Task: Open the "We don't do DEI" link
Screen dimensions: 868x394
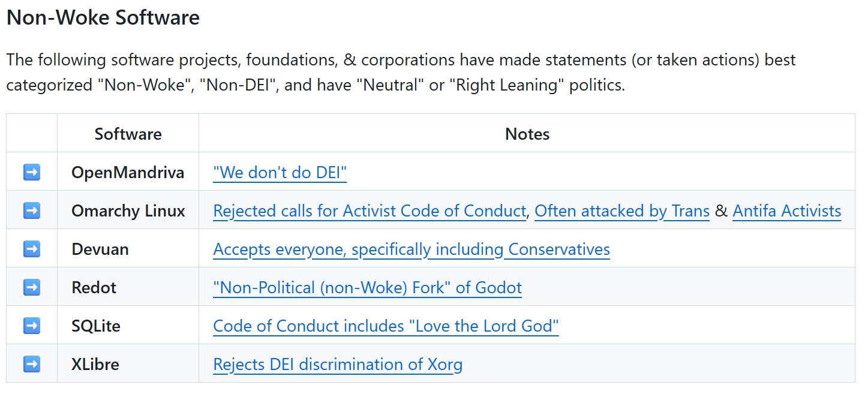Action: tap(280, 173)
